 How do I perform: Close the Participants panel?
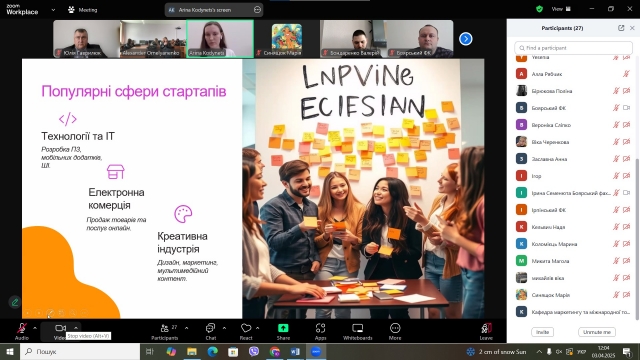[x=632, y=28]
